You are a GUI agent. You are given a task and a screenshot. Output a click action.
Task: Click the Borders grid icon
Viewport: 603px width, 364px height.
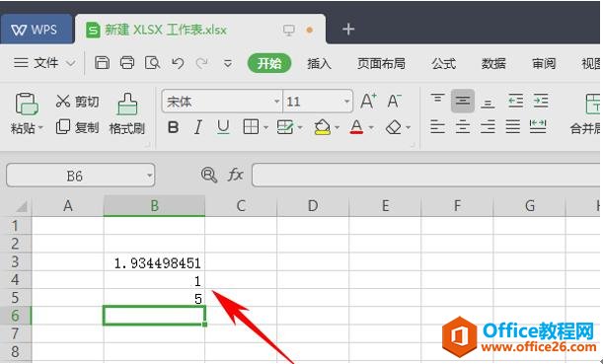(251, 127)
